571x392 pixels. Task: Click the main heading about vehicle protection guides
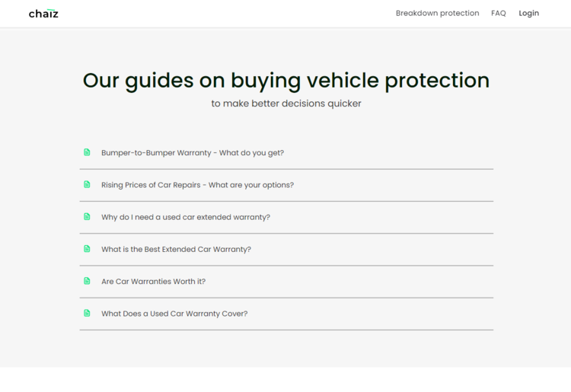pos(285,80)
